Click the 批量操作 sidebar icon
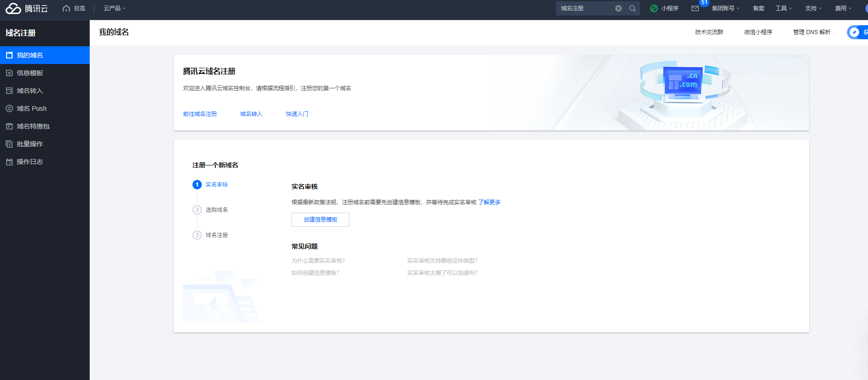 [9, 144]
